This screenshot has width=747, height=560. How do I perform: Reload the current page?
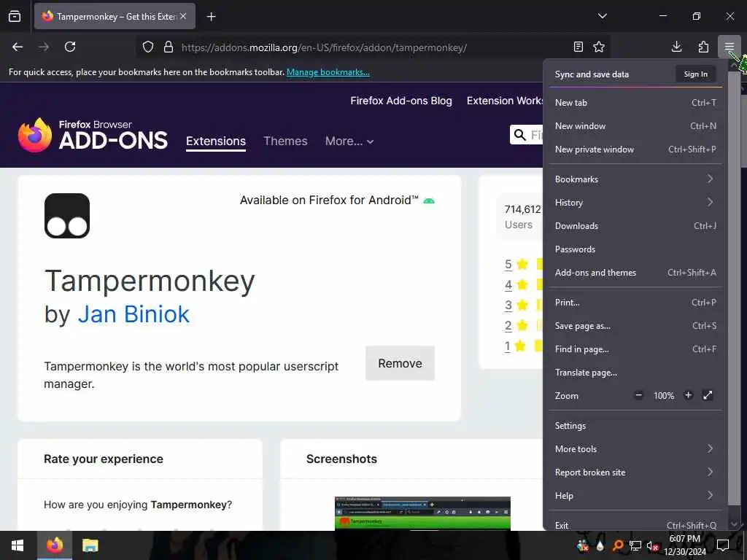point(70,47)
